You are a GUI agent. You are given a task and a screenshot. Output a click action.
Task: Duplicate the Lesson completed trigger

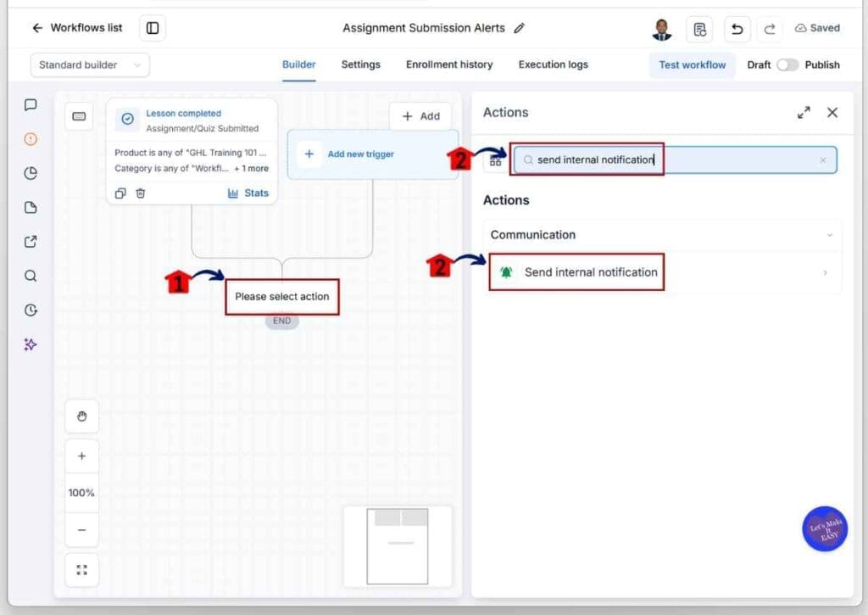click(120, 193)
